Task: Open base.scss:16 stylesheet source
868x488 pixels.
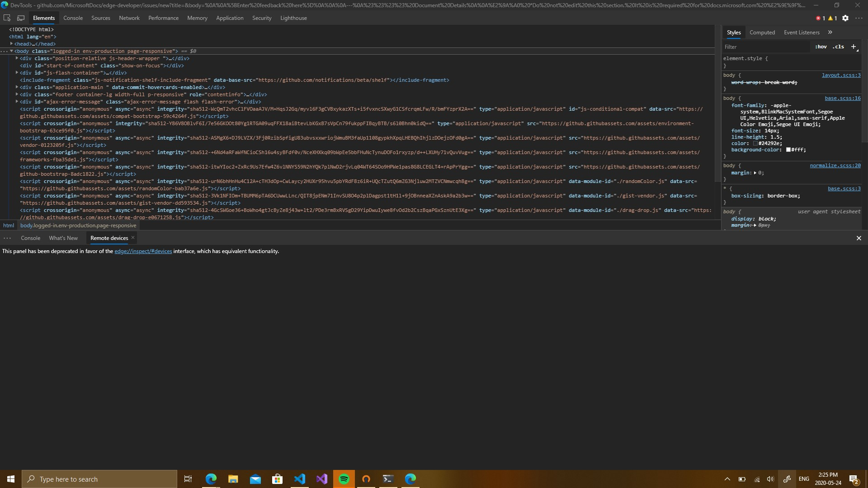Action: [842, 98]
